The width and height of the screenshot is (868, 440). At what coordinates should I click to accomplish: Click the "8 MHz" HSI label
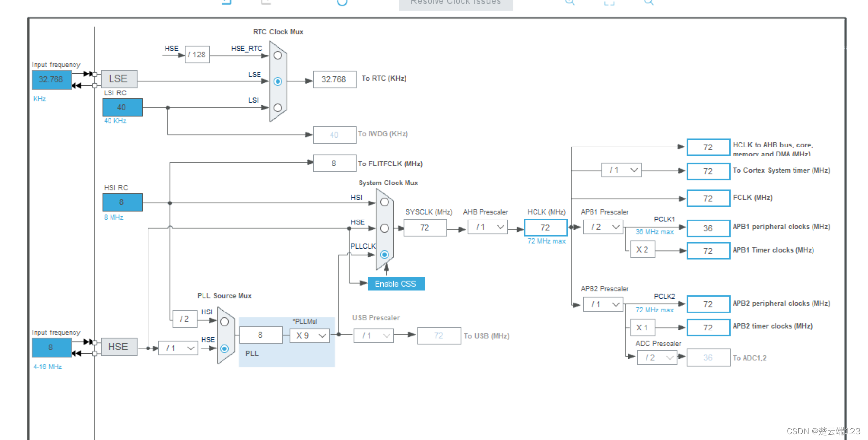pos(113,217)
